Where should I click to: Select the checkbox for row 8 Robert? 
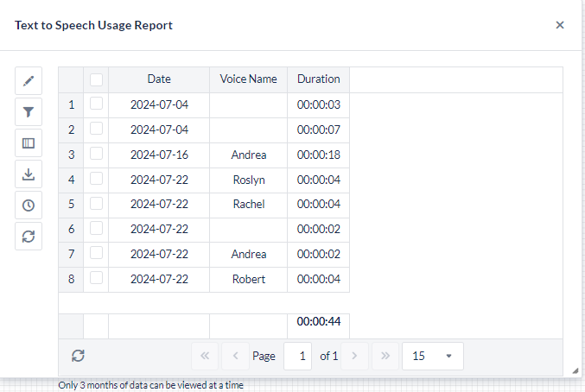click(x=96, y=278)
